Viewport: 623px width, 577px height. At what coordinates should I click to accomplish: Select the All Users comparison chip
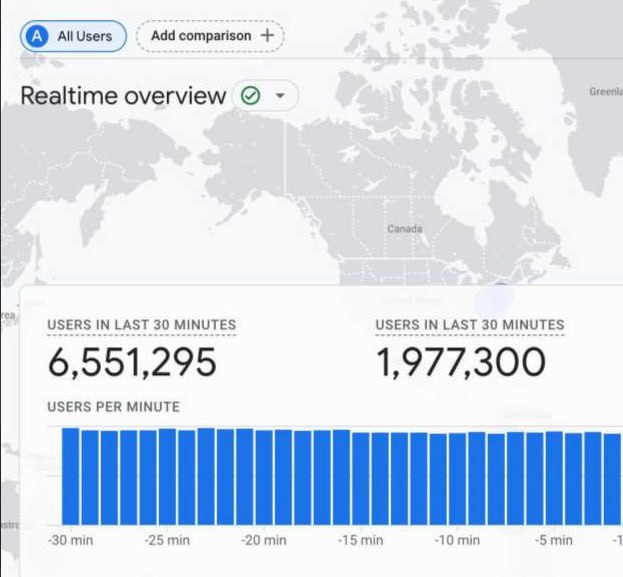pyautogui.click(x=74, y=36)
